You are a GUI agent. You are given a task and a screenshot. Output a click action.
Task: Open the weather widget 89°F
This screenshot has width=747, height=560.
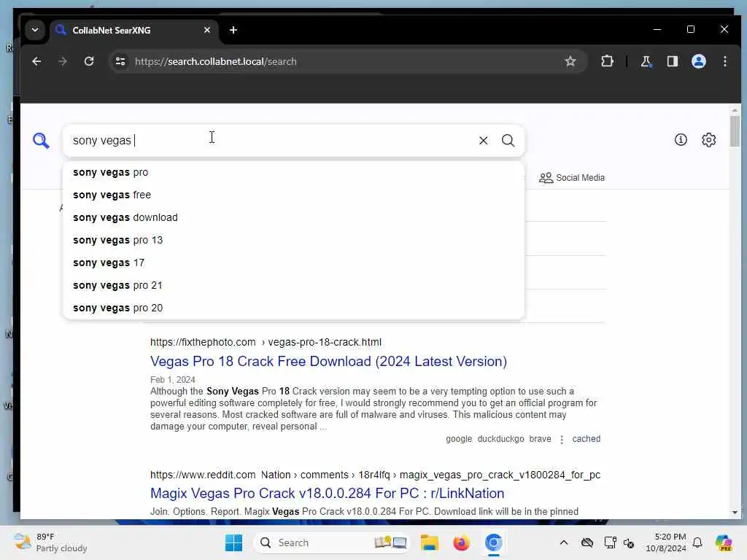pyautogui.click(x=50, y=542)
